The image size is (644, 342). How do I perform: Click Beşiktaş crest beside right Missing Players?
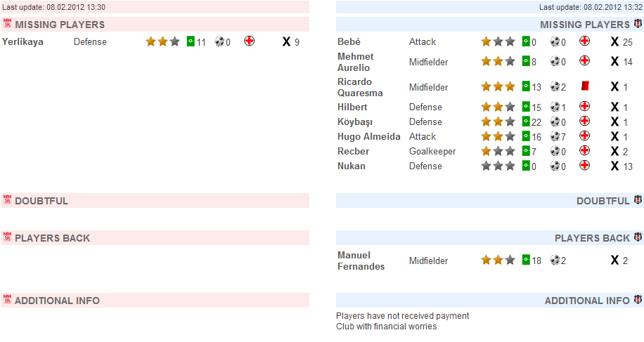click(638, 23)
